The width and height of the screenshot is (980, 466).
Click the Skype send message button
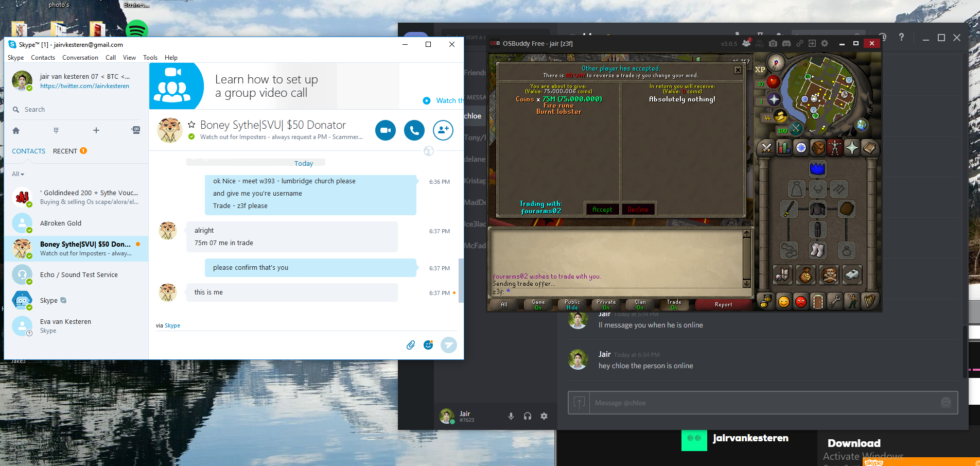tap(449, 345)
